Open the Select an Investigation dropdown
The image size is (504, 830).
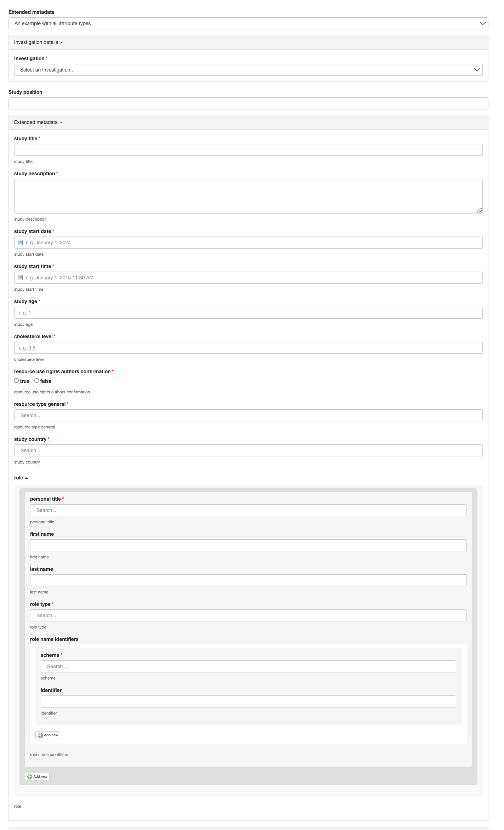(248, 70)
